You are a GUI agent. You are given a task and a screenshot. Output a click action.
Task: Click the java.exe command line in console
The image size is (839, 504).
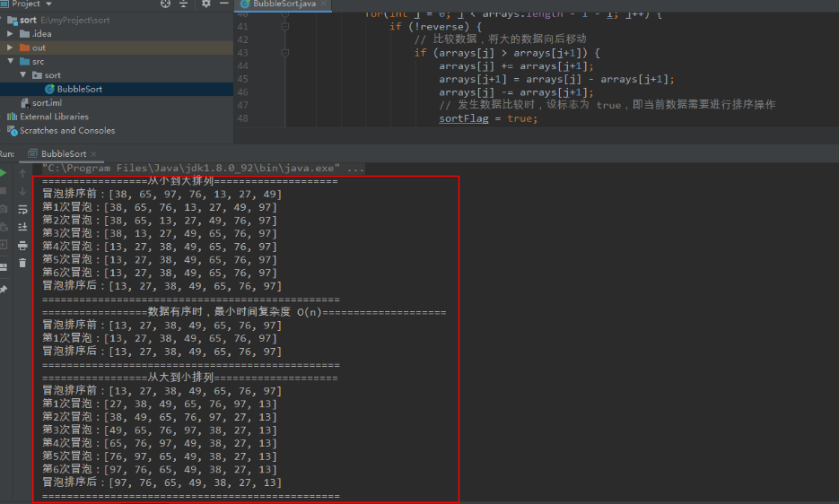point(204,168)
